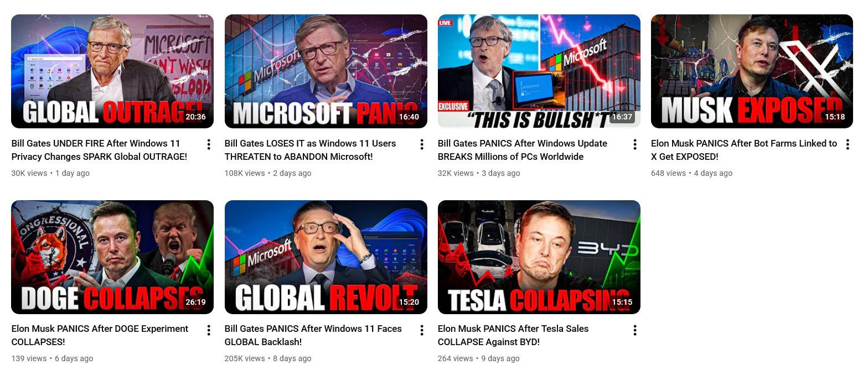Image resolution: width=868 pixels, height=375 pixels.
Task: Click title "Elon Musk PANICS After Tesla Sales"
Action: tap(513, 329)
